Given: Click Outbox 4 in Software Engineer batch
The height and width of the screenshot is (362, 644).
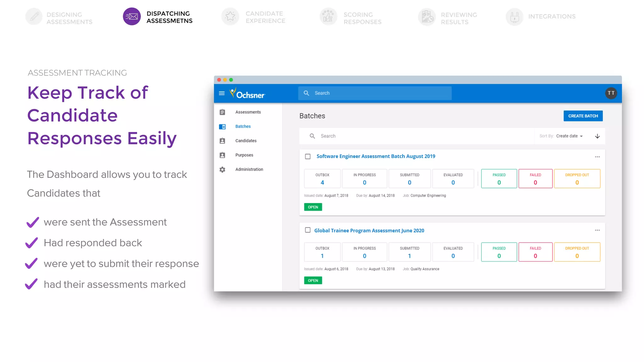Looking at the screenshot, I should point(322,179).
